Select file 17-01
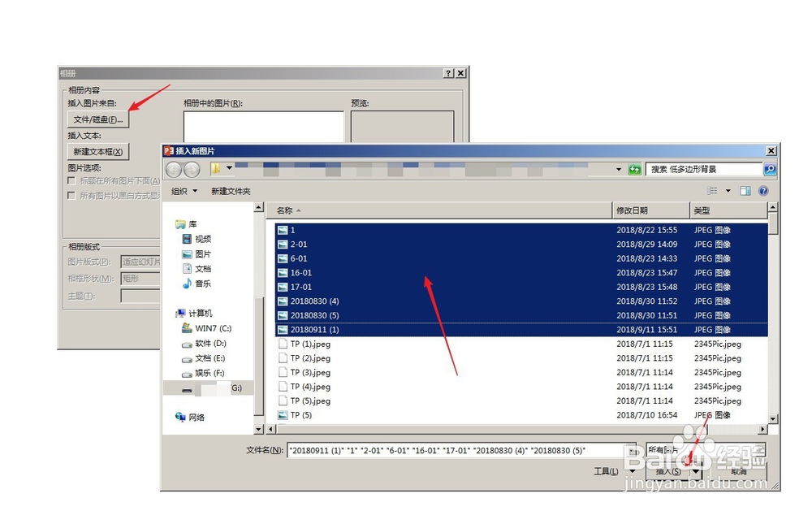 click(x=521, y=287)
